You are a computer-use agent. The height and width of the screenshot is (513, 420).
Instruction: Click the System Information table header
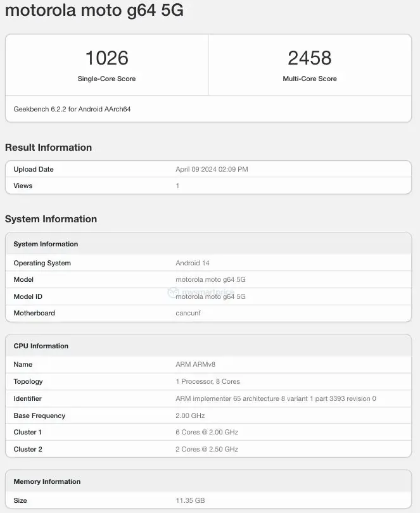(46, 244)
